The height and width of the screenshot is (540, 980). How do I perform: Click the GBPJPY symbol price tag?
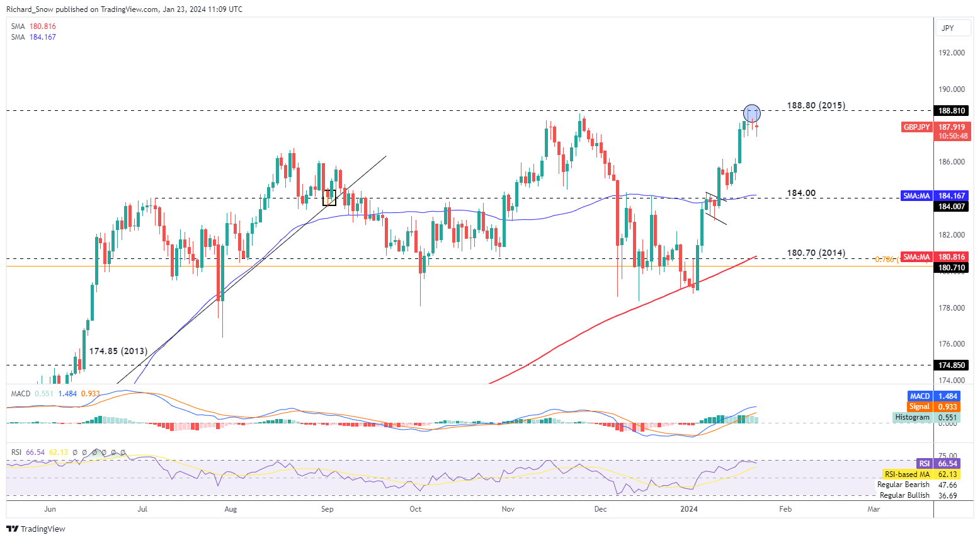tap(916, 127)
